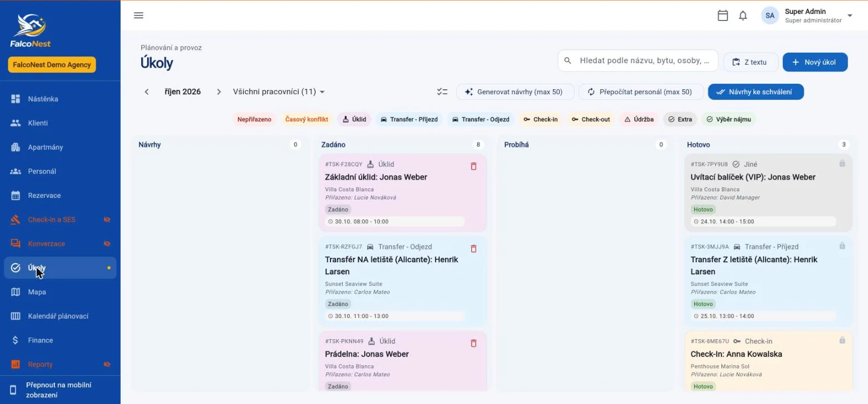868x404 pixels.
Task: Toggle the Nepřiřazeno filter chip
Action: tap(254, 119)
